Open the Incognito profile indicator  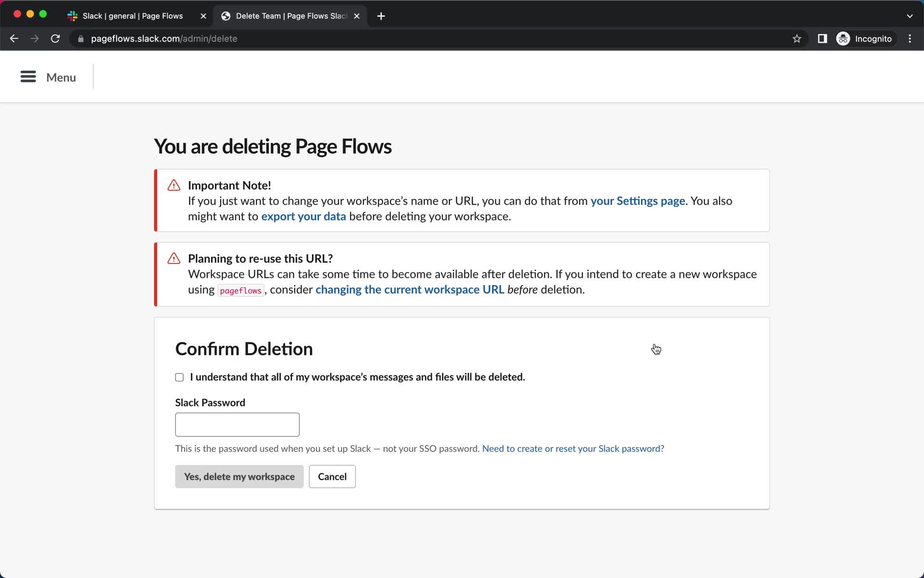coord(865,39)
